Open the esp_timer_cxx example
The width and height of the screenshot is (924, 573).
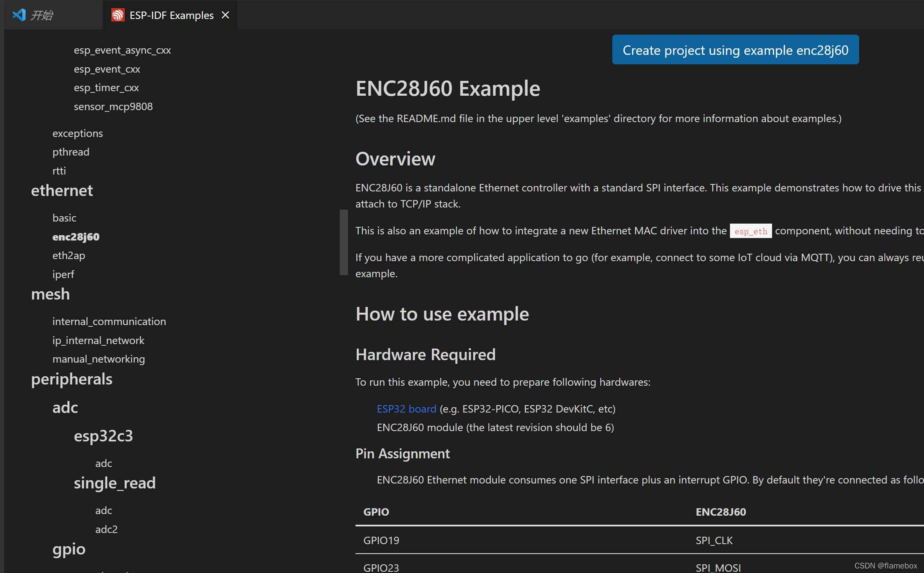(106, 88)
